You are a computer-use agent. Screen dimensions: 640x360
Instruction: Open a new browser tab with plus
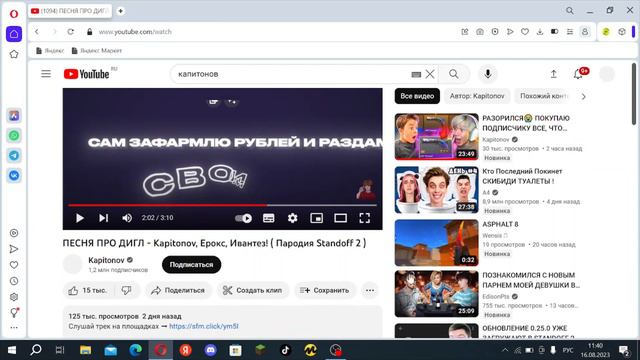pos(120,11)
